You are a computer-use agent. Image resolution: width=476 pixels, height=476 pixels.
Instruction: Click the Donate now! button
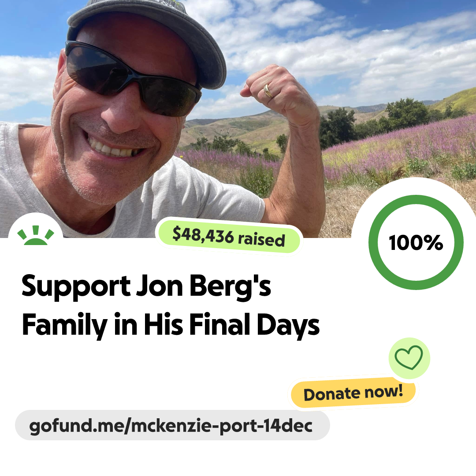tap(353, 393)
